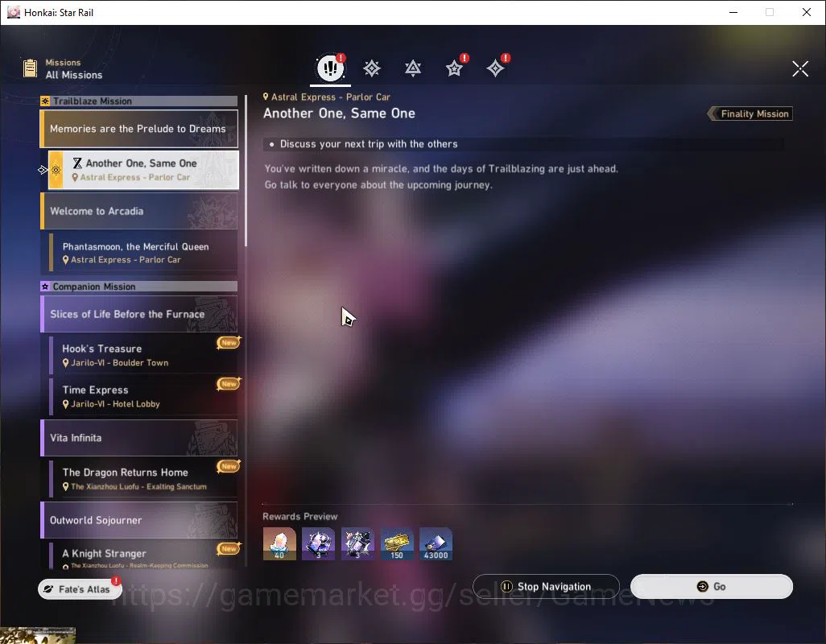Select the Another One, Same One mission
Image resolution: width=826 pixels, height=644 pixels.
(143, 170)
